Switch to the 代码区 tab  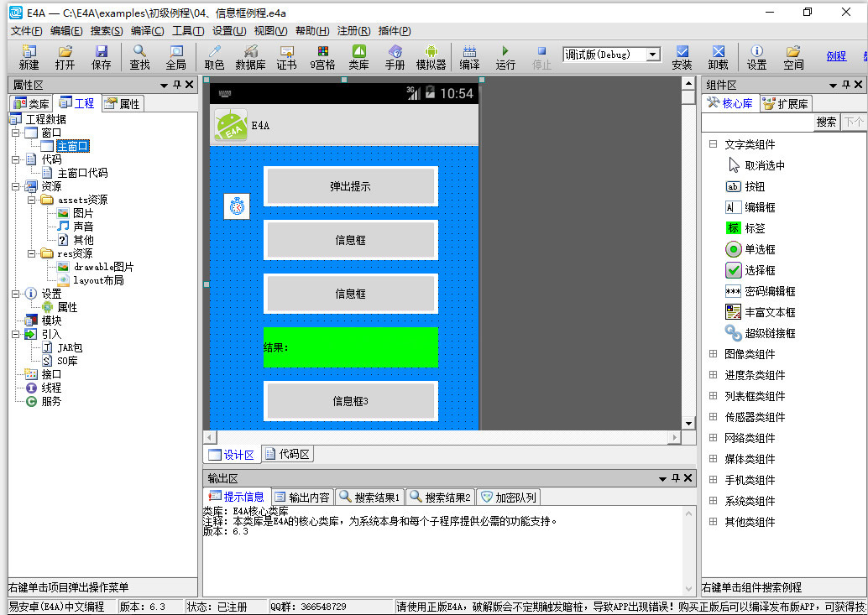coord(287,454)
